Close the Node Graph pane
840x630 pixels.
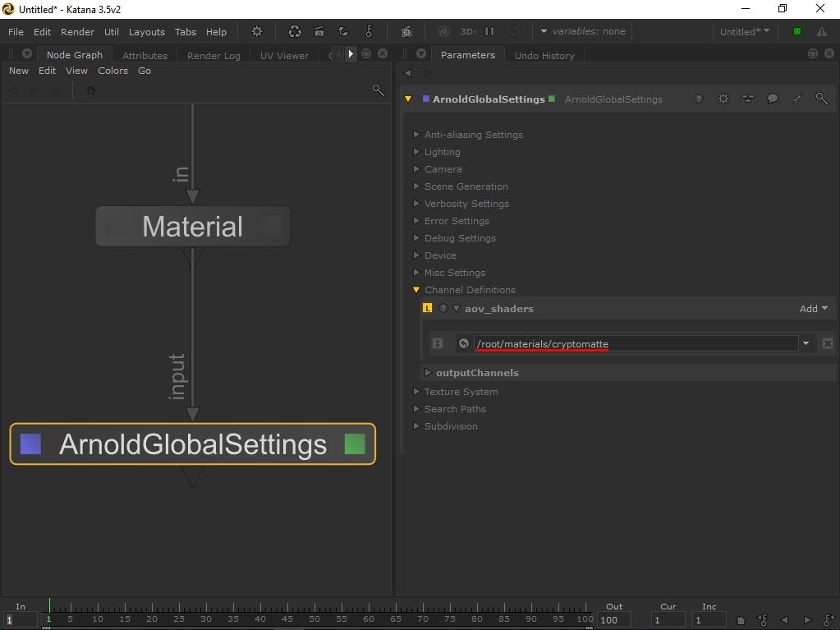[x=383, y=53]
